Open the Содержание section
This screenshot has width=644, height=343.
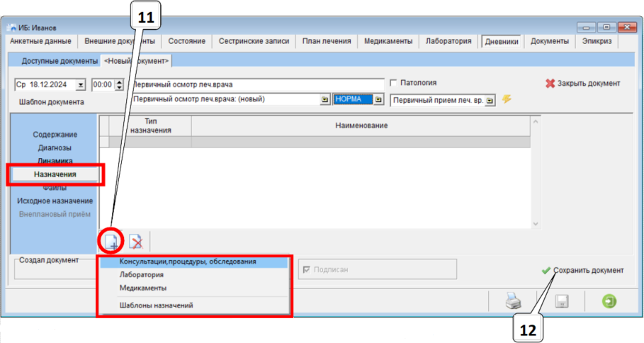pos(55,134)
